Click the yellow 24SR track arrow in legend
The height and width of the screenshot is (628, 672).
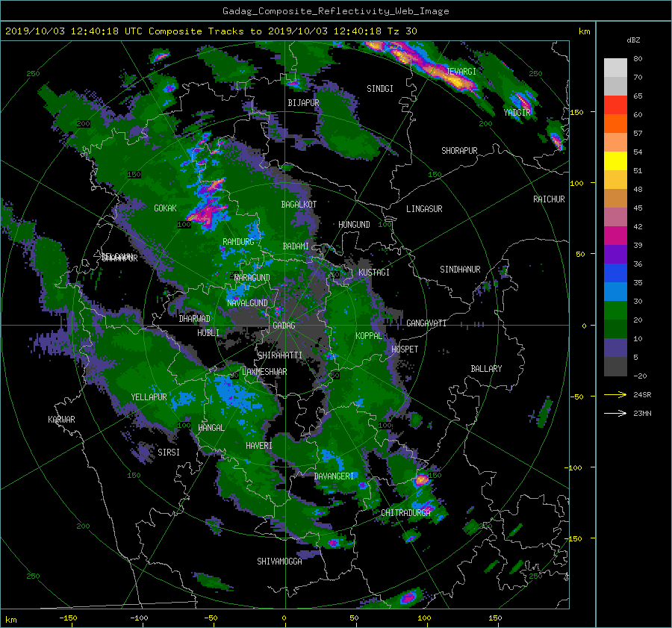click(615, 395)
